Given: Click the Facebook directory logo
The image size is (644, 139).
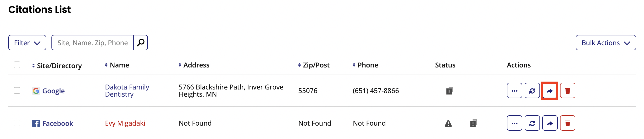Looking at the screenshot, I should (x=36, y=123).
